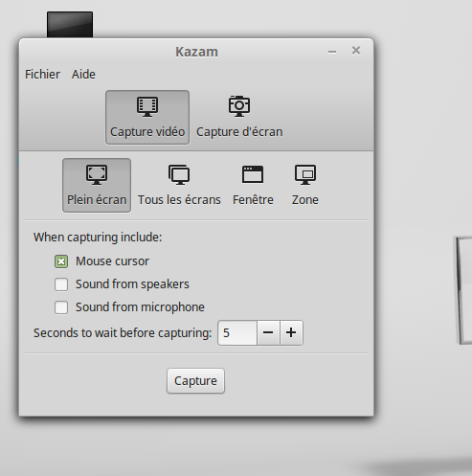Image resolution: width=472 pixels, height=476 pixels.
Task: Open the Fichier menu
Action: click(42, 75)
